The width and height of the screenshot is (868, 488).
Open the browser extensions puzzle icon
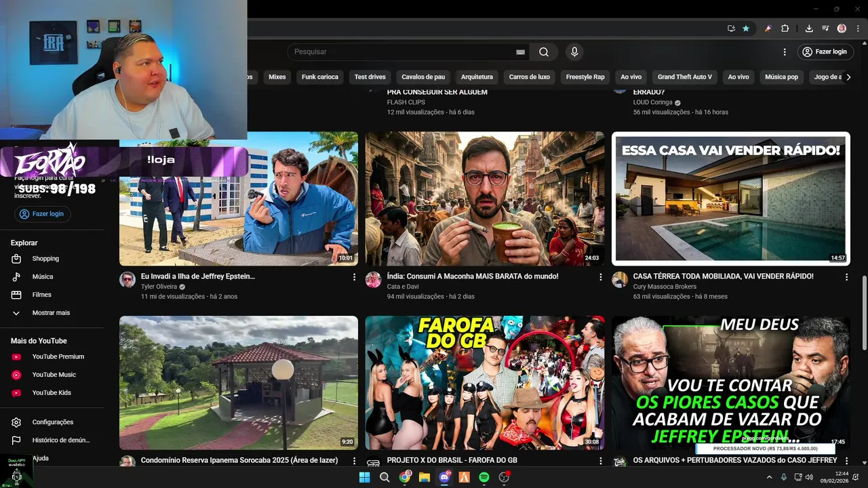785,28
